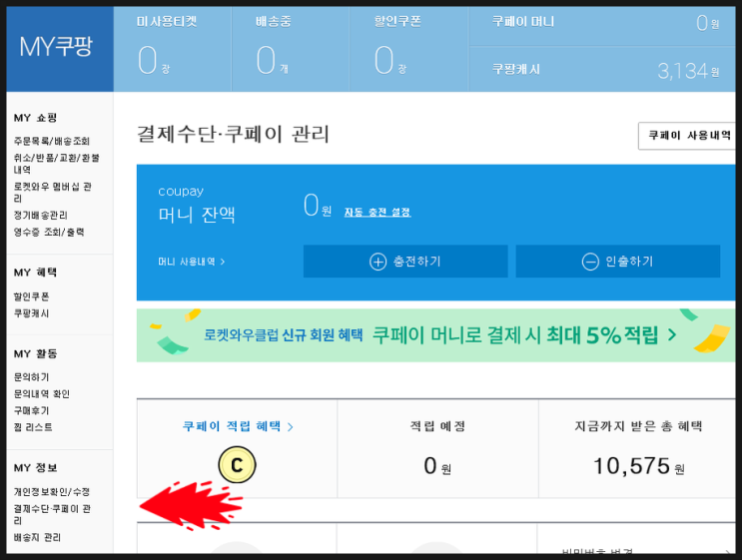Click chevron next to 쿠페이 적립 혜택
The image size is (742, 560).
point(290,426)
